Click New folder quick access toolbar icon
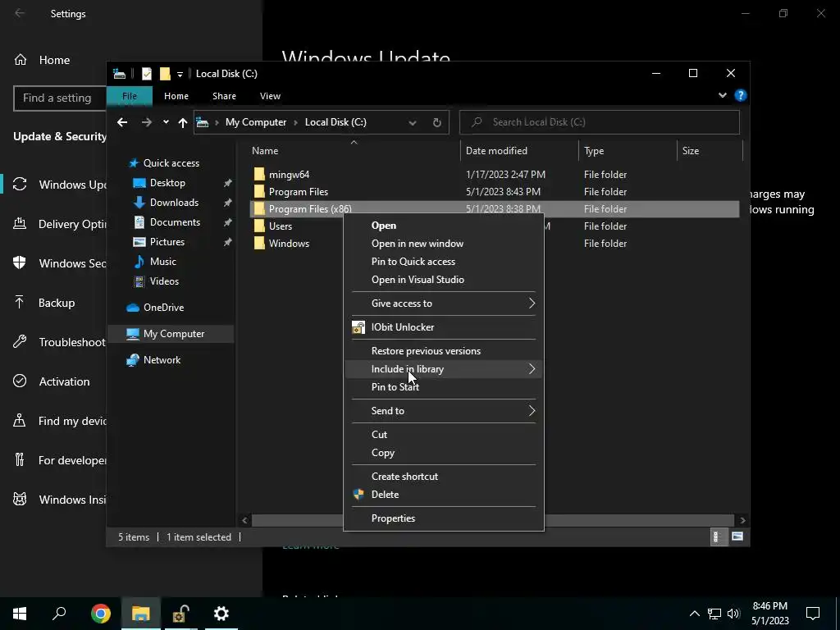 coord(165,74)
